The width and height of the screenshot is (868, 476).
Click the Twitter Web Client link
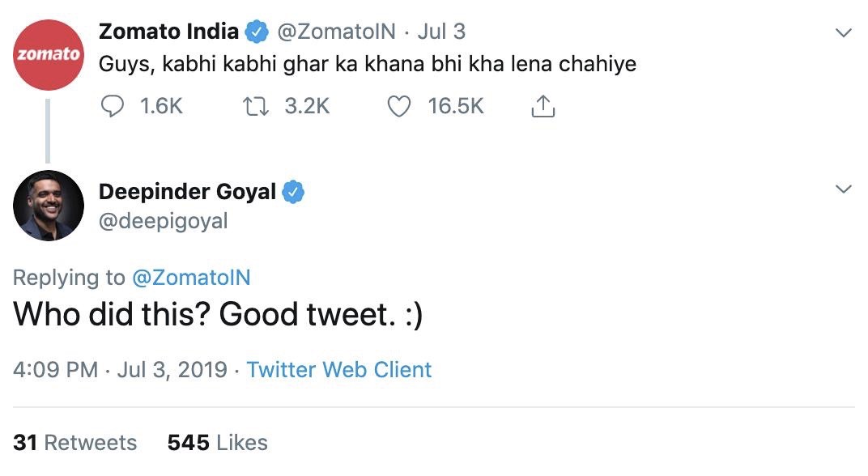[338, 370]
